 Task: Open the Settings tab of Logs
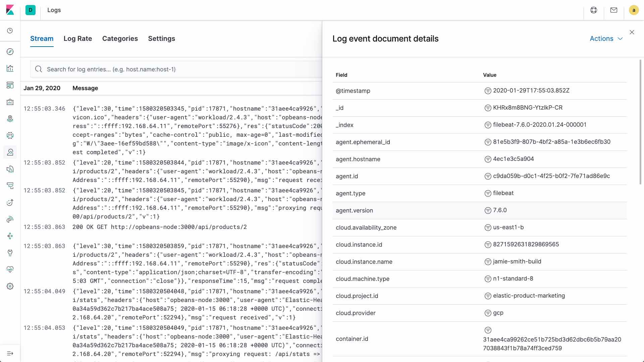pyautogui.click(x=162, y=39)
